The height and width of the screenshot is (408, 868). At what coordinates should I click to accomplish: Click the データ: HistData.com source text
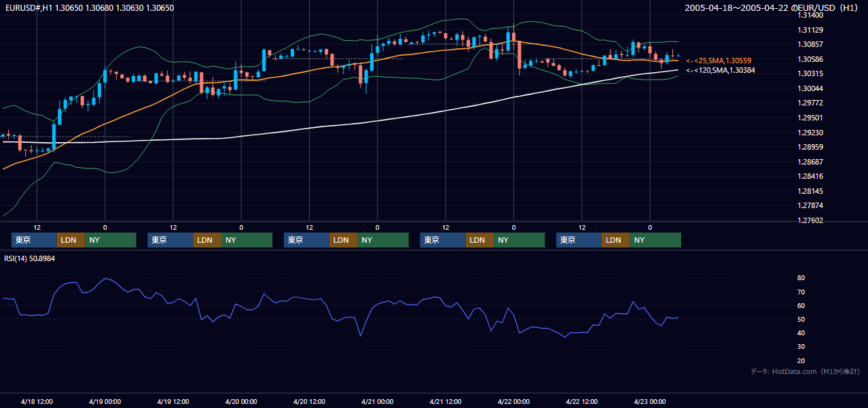click(805, 371)
